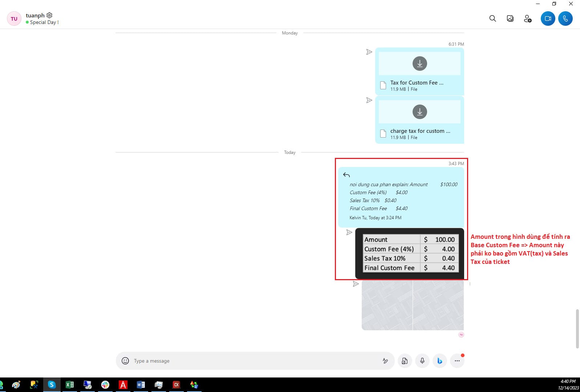Click the tuanph contact name header
The image size is (580, 392).
click(x=35, y=15)
